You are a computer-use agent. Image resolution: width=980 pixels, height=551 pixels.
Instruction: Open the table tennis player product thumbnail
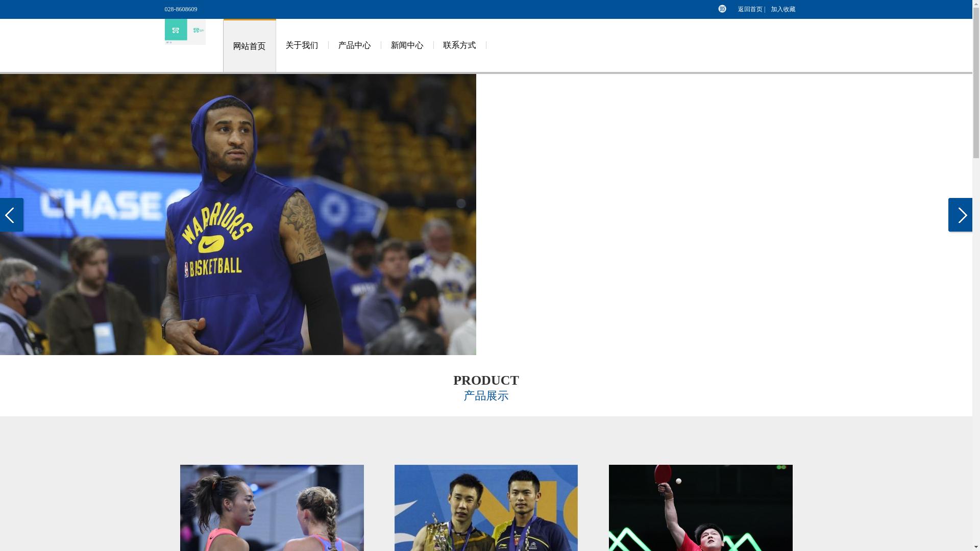[700, 508]
